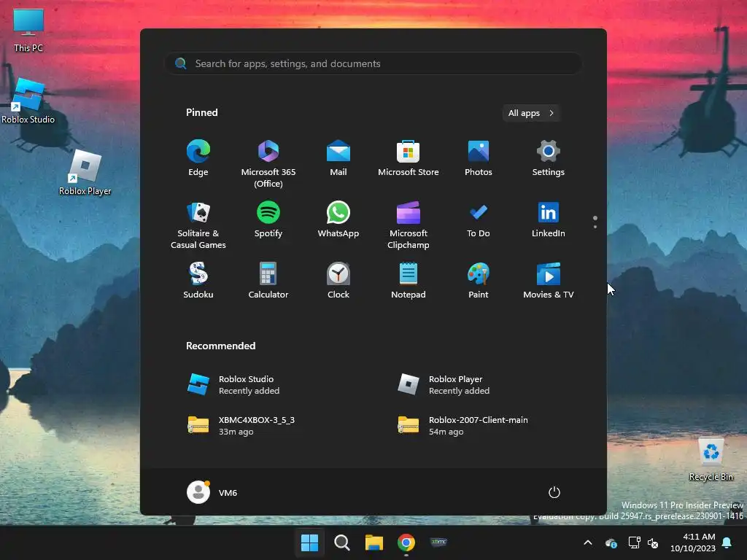Image resolution: width=747 pixels, height=560 pixels.
Task: Launch Sudoku game
Action: [198, 281]
